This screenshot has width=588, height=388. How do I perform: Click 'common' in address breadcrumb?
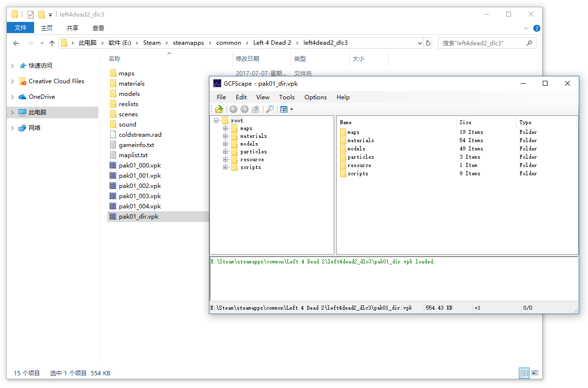pos(228,43)
